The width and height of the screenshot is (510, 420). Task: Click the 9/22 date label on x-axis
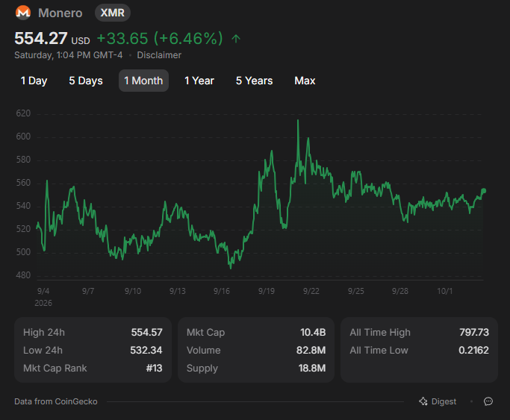(311, 291)
